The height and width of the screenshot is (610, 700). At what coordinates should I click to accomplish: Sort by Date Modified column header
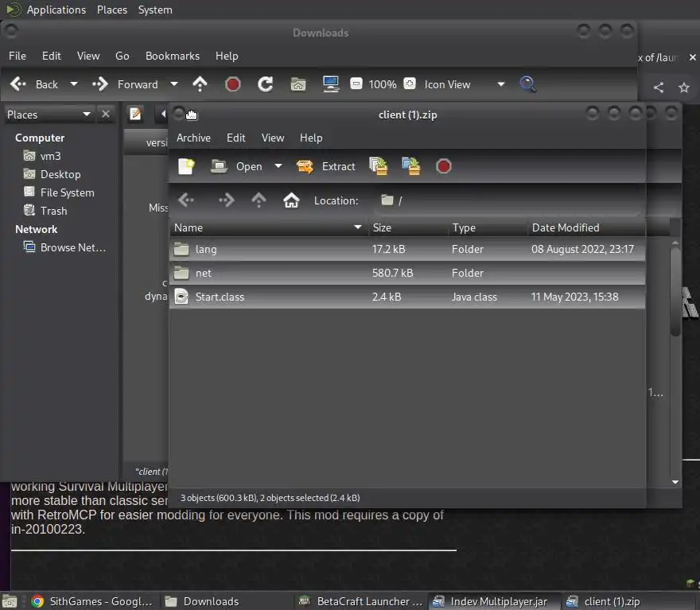(x=586, y=227)
